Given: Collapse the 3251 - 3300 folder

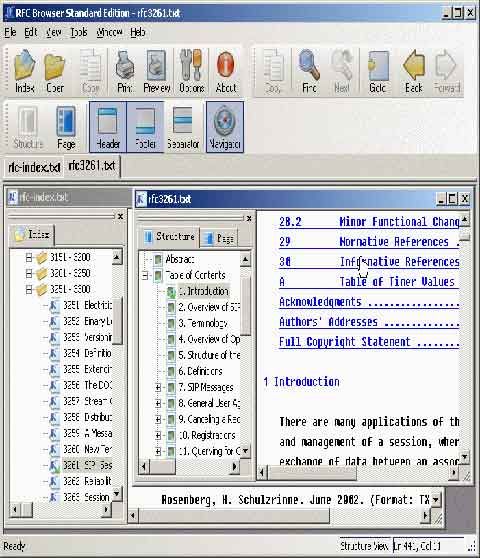Looking at the screenshot, I should pos(29,289).
